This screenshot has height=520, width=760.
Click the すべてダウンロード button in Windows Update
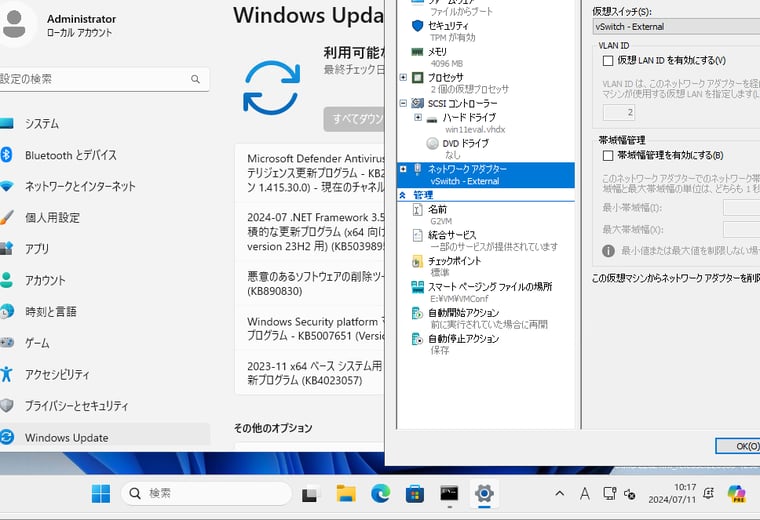[x=354, y=119]
